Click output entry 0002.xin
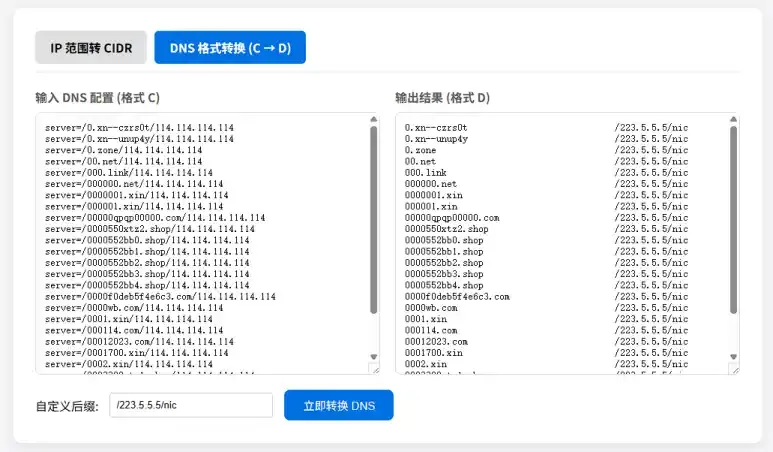The width and height of the screenshot is (773, 452). point(426,364)
